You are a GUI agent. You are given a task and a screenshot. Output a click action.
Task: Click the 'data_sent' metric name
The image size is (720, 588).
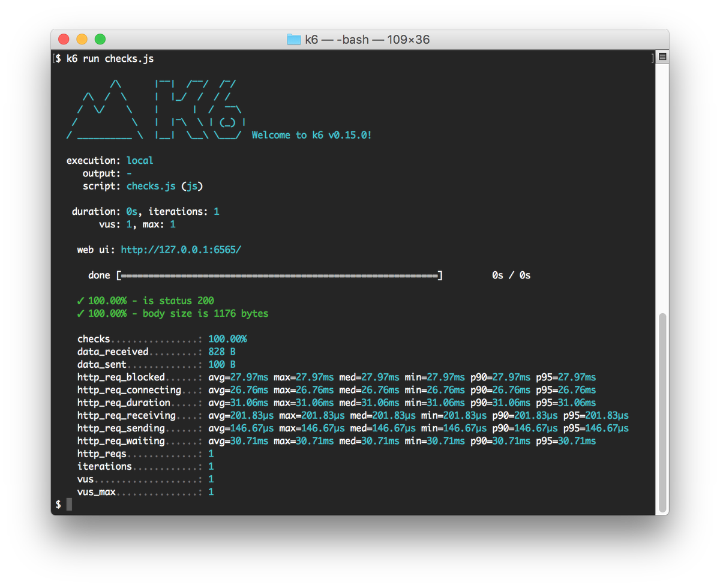[102, 364]
